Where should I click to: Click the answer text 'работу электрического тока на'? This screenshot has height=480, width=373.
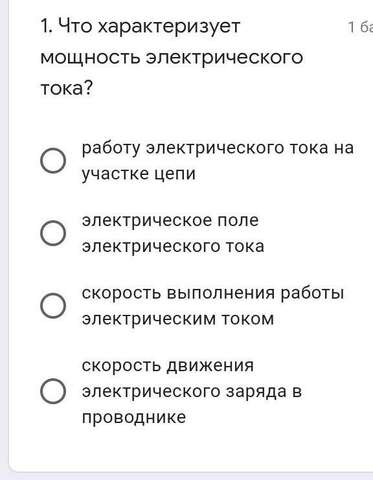218,149
